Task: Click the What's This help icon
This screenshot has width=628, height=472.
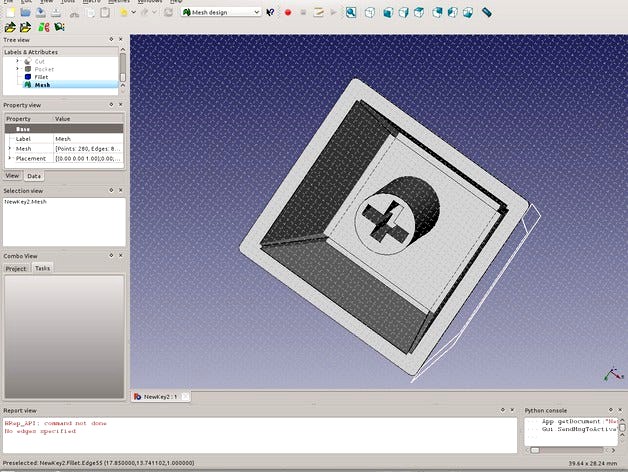Action: pyautogui.click(x=270, y=13)
